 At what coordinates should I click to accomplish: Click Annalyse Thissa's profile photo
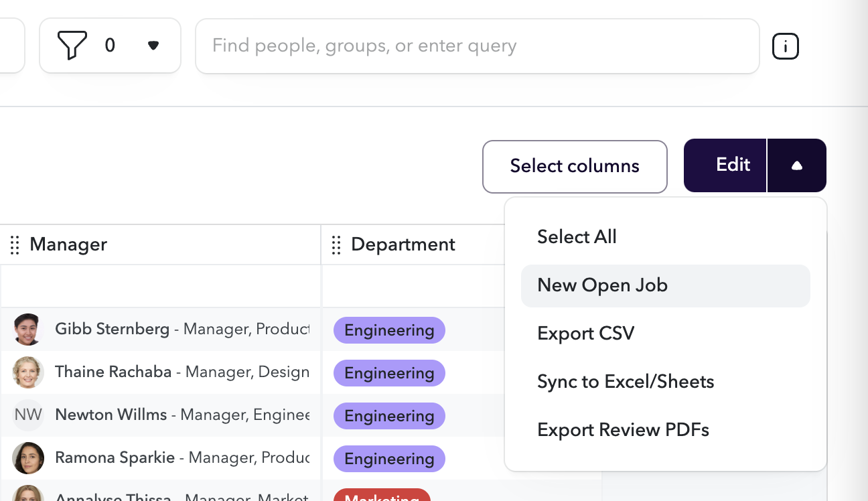pyautogui.click(x=28, y=497)
